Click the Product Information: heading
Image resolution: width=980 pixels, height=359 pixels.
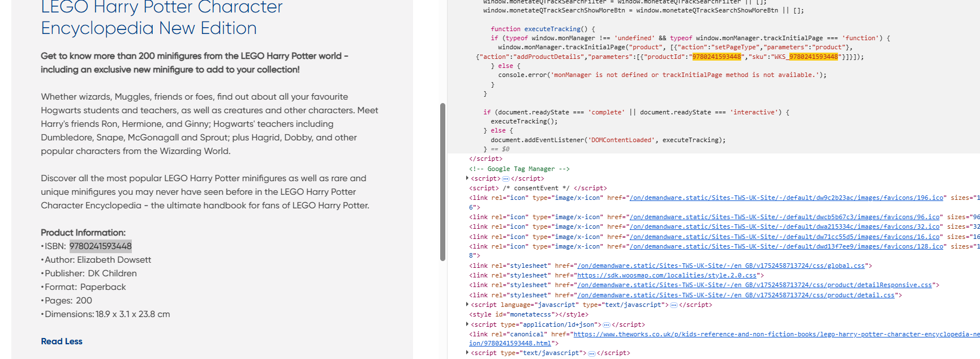point(83,232)
